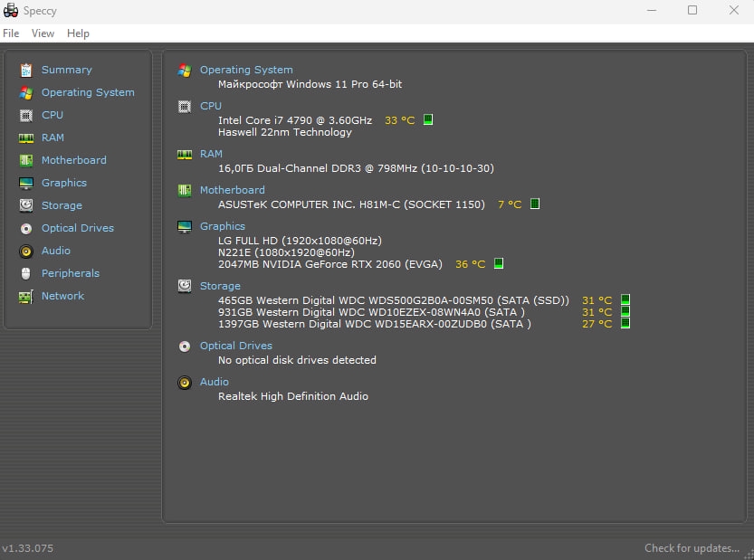View the Audio section from sidebar
Viewport: 754px width, 560px height.
click(56, 251)
